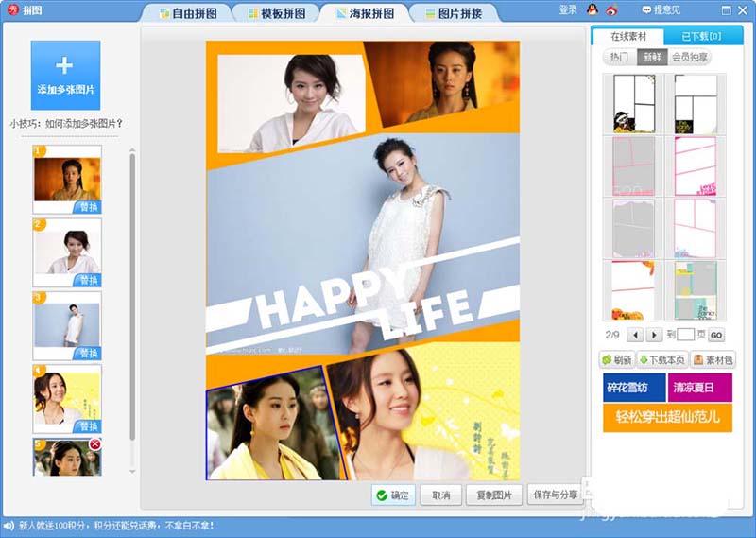Open the 新人就送100积分 notice

tap(116, 526)
